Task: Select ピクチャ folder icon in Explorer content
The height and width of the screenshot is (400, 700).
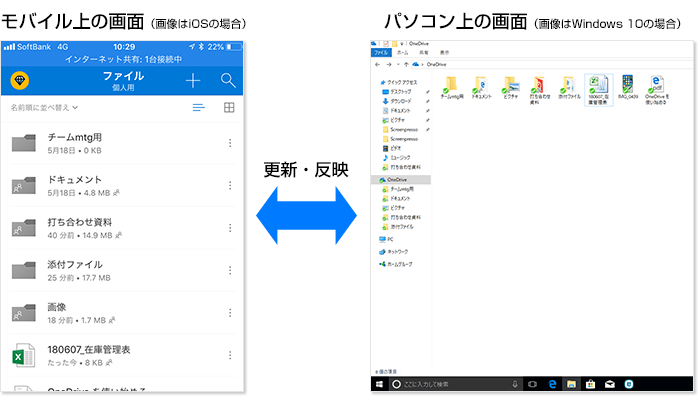Action: pyautogui.click(x=511, y=88)
